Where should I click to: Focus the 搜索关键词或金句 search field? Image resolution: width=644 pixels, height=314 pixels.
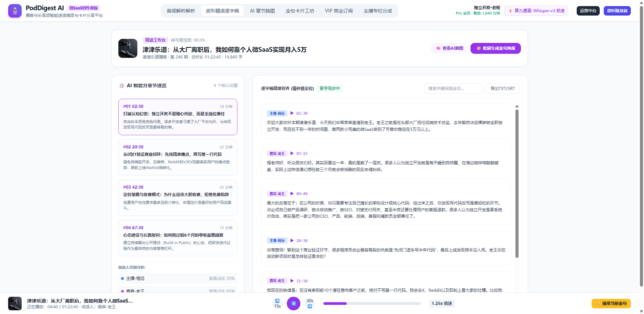tap(454, 89)
